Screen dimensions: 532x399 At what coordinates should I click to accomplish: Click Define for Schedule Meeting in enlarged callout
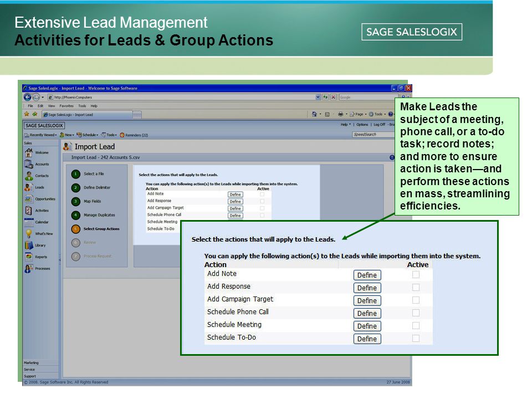[x=367, y=326]
